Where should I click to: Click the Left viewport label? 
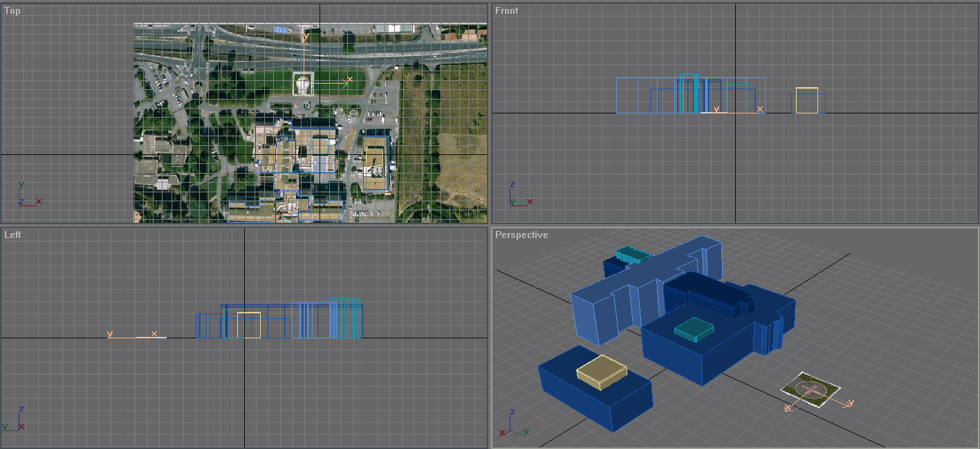pos(12,235)
